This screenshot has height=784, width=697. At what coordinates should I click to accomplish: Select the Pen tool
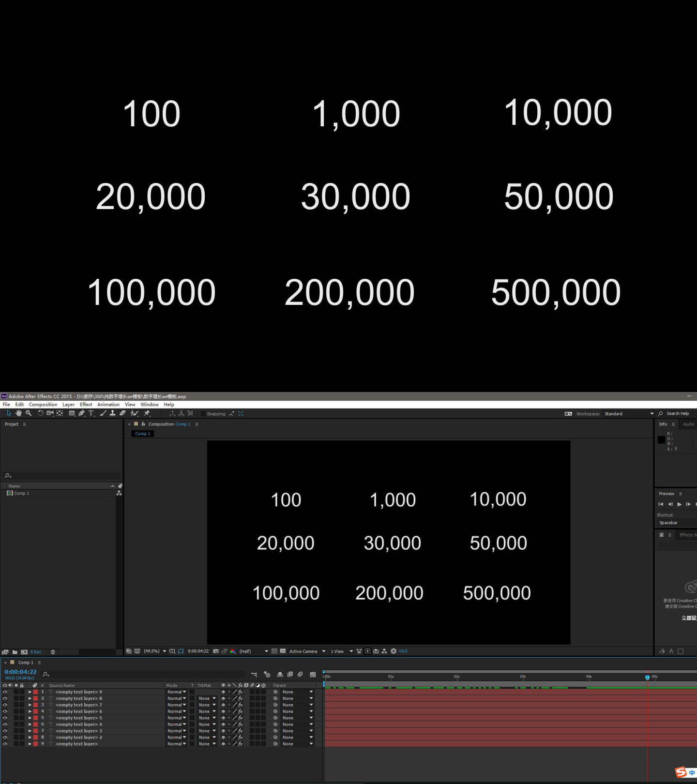(81, 413)
